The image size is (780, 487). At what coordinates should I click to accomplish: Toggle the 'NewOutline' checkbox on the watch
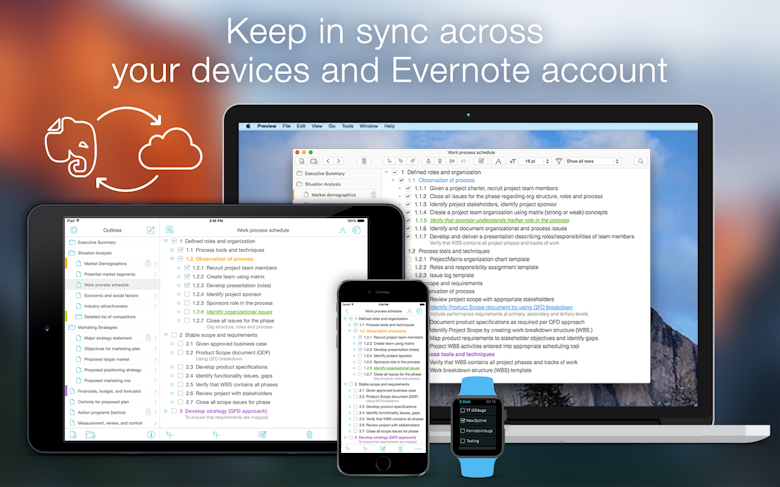point(463,420)
